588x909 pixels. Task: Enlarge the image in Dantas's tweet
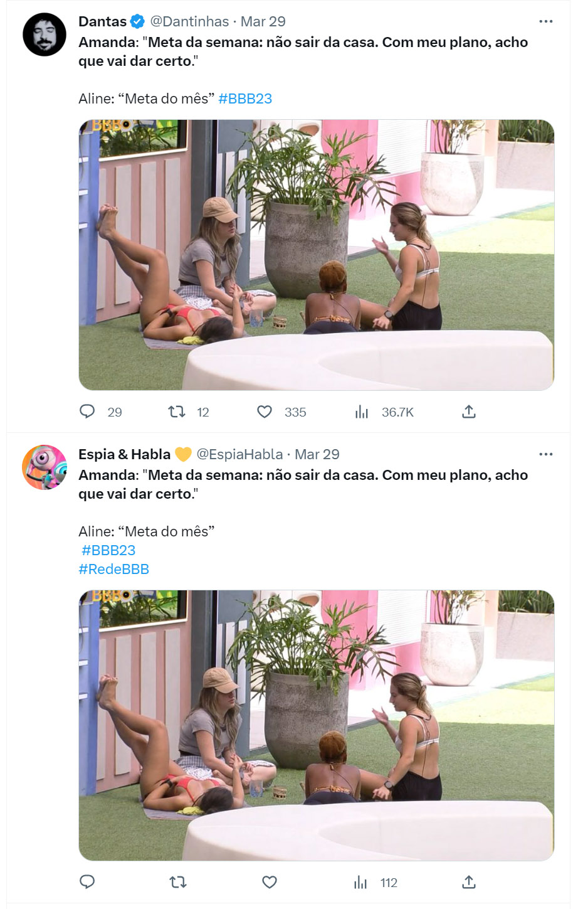coord(317,255)
